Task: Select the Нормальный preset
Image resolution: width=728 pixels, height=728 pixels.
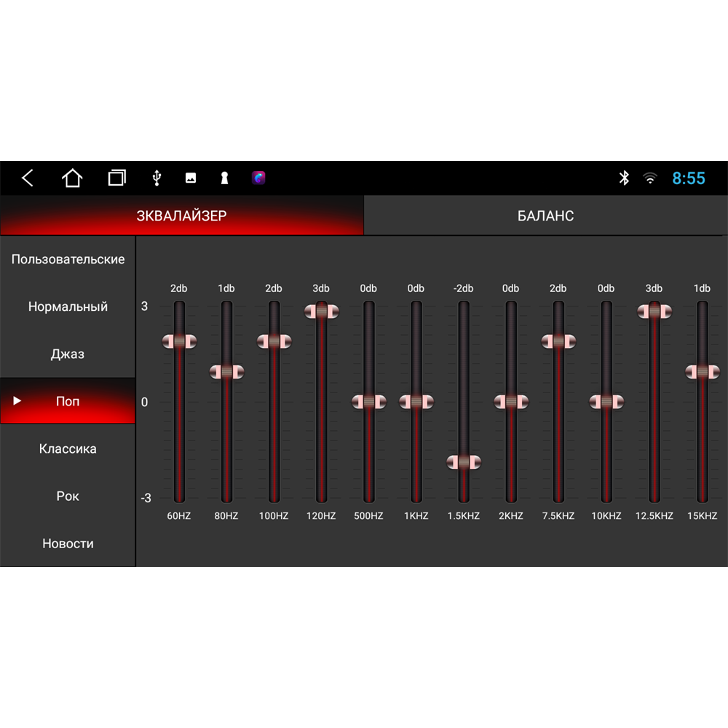Action: click(x=68, y=306)
